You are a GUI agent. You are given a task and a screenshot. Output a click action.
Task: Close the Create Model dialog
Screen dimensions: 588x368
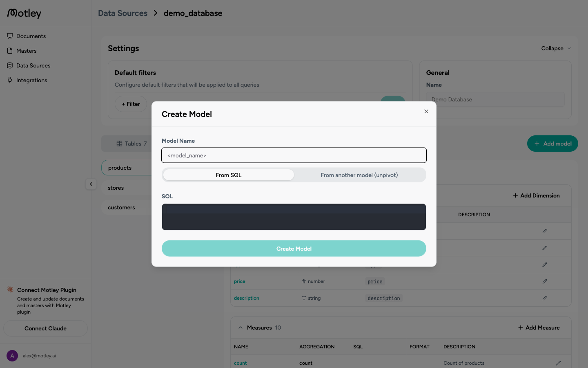click(426, 111)
